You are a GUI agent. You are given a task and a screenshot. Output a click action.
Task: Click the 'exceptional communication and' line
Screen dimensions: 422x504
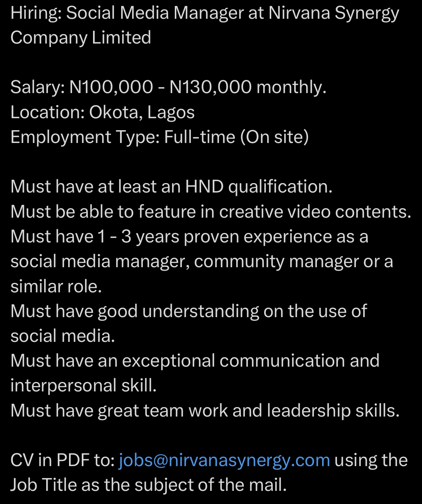click(195, 361)
